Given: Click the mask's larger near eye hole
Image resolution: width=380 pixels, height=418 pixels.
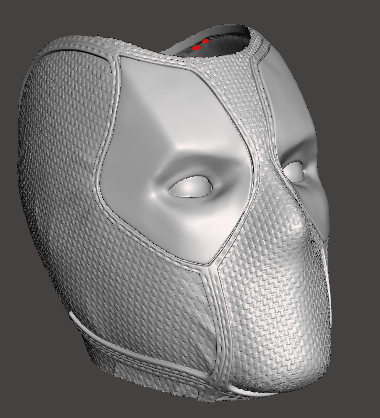Looking at the screenshot, I should click(x=191, y=187).
